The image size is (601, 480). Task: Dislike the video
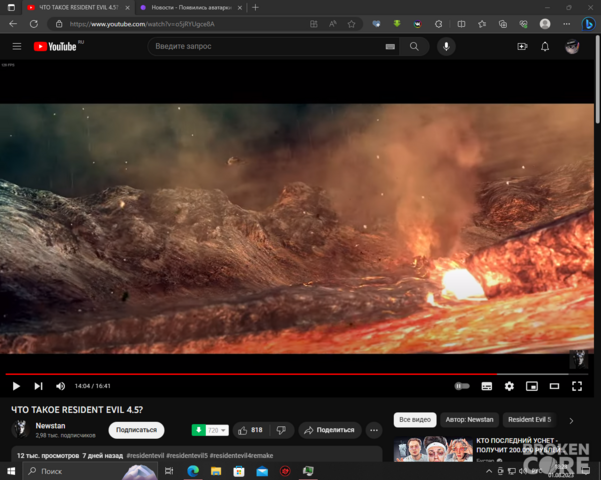click(x=281, y=430)
